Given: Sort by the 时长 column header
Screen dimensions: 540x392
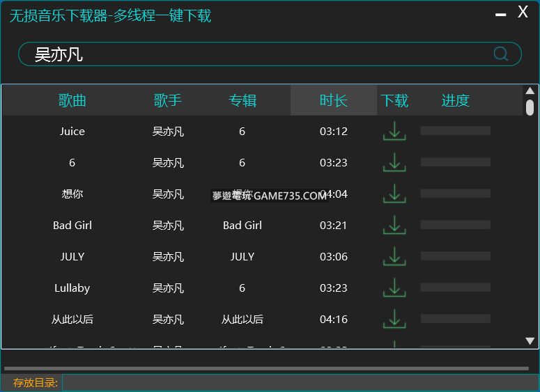Looking at the screenshot, I should pos(333,100).
